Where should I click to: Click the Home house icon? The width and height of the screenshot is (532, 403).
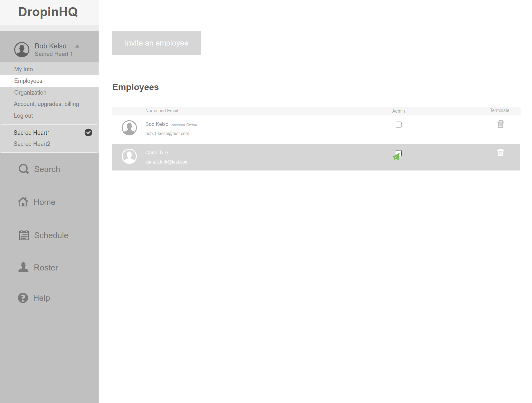coord(23,202)
